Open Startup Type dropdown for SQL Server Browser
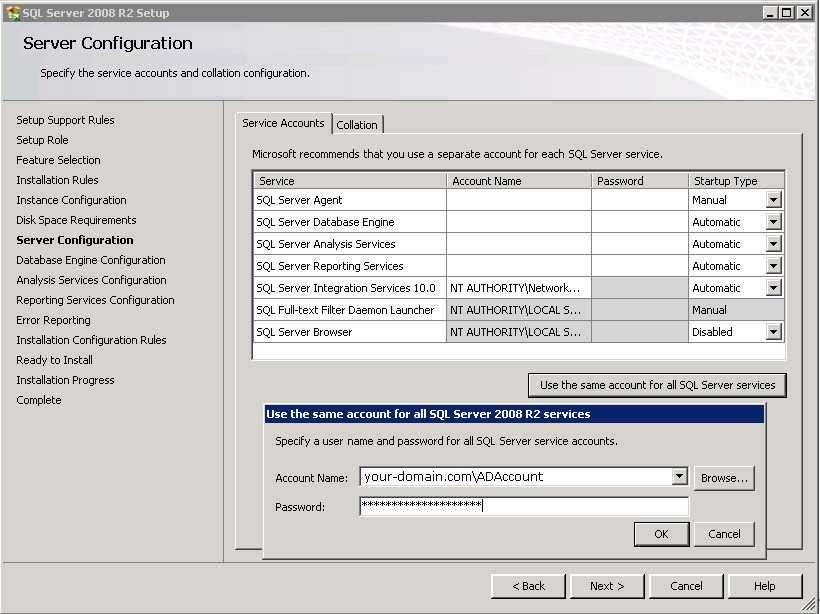Screen dimensions: 820x614 coord(773,332)
